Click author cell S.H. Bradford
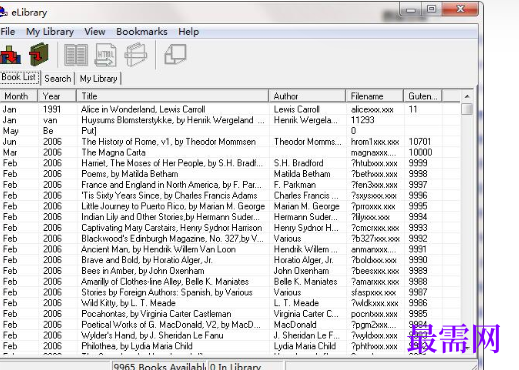The image size is (519, 370). 298,163
